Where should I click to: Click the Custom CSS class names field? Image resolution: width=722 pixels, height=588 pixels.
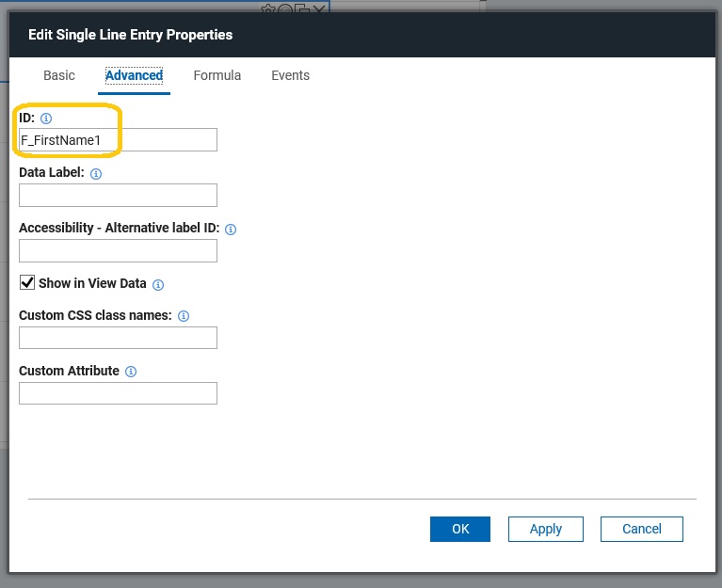[x=118, y=338]
